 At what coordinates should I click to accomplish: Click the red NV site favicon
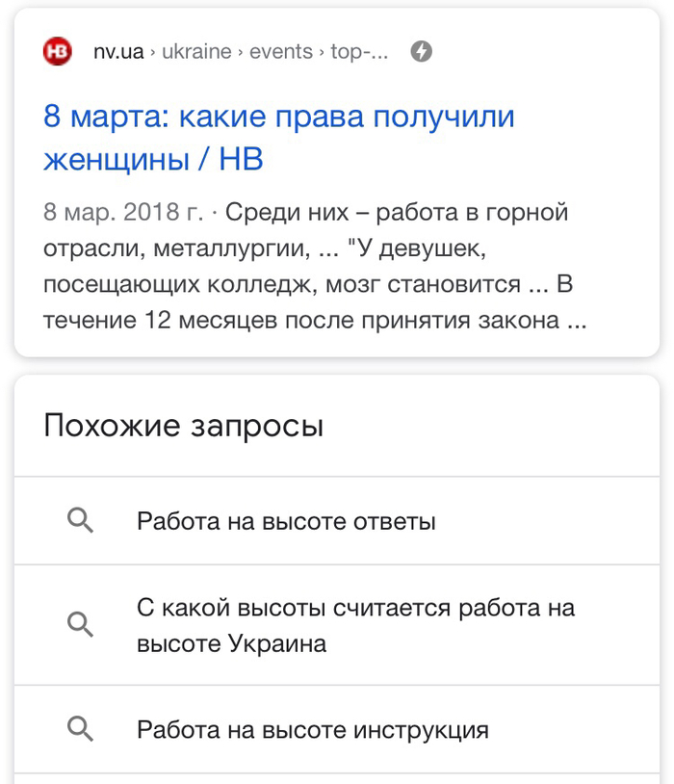[x=58, y=51]
